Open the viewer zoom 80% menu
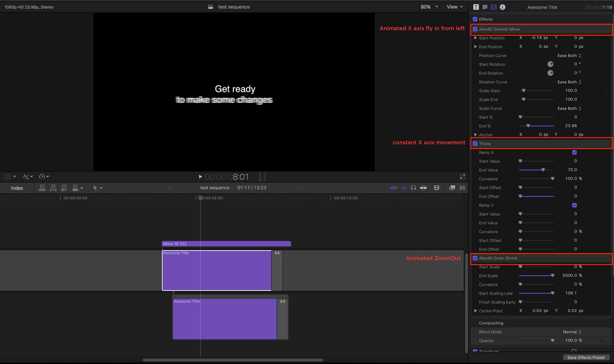 (429, 7)
